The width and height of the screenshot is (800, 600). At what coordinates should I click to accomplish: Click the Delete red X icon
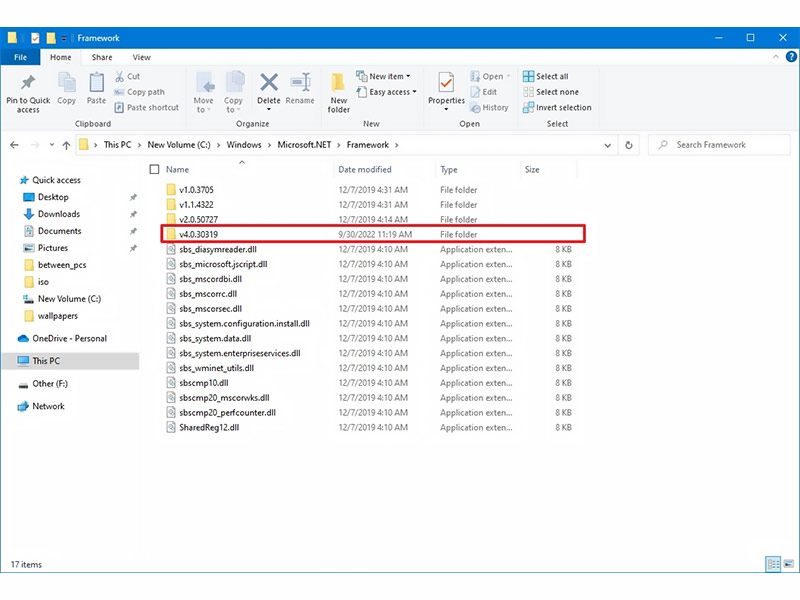[x=269, y=82]
